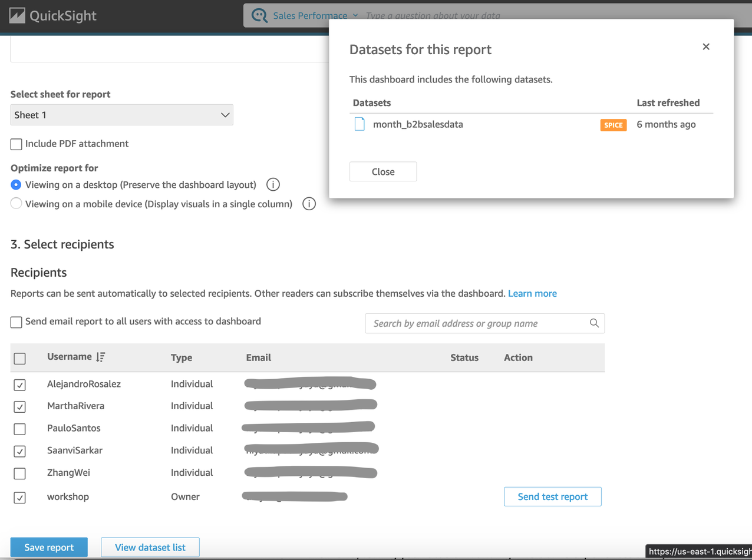This screenshot has height=560, width=752.
Task: Click the '6 months ago' refresh value
Action: click(666, 124)
